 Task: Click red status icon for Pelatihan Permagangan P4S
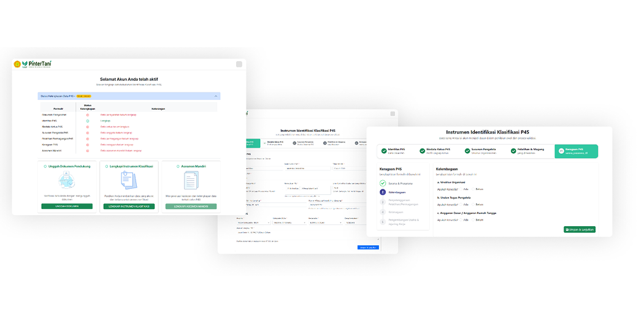pos(88,139)
